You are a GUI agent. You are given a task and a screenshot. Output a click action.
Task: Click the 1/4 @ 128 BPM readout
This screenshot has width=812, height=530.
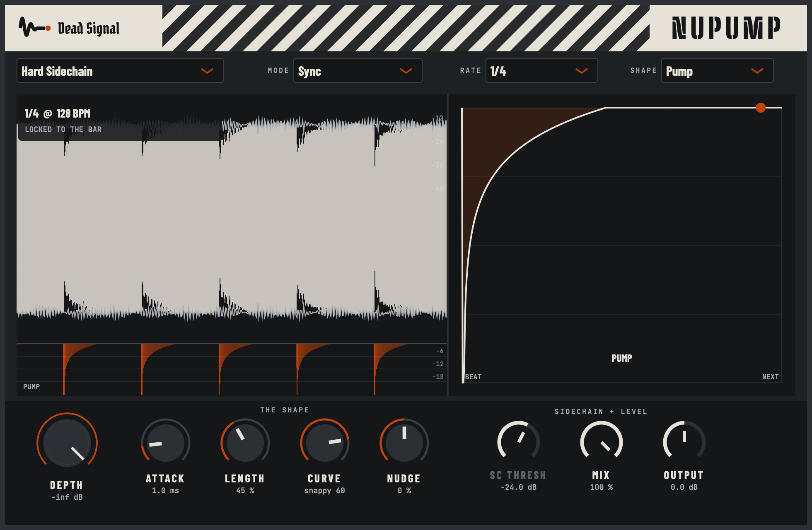coord(57,113)
